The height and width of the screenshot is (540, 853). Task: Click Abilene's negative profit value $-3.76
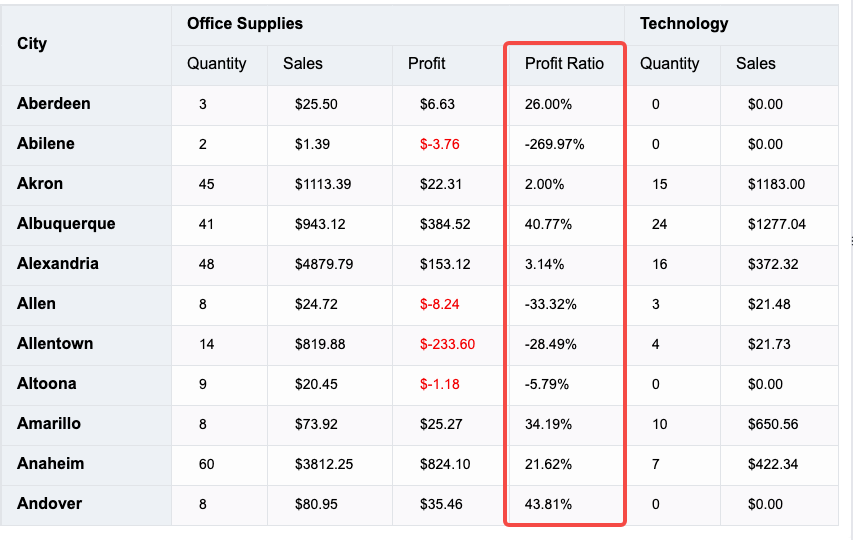pyautogui.click(x=440, y=144)
